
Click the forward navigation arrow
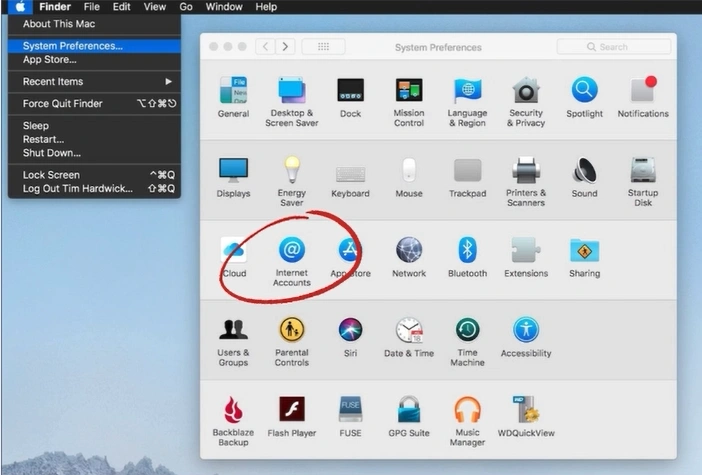285,47
